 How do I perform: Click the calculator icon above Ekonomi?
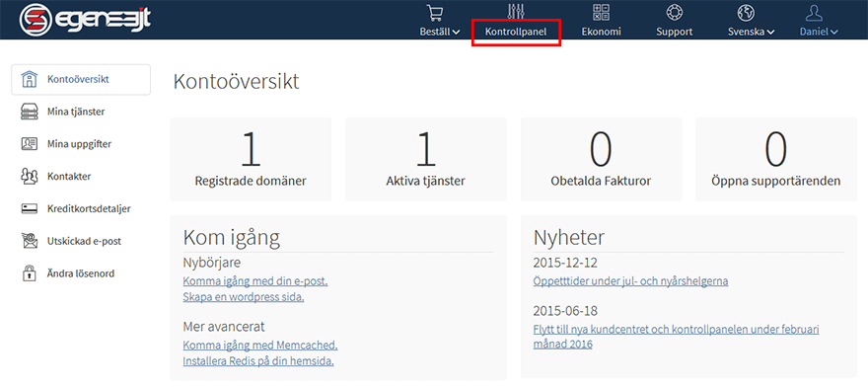(x=601, y=12)
